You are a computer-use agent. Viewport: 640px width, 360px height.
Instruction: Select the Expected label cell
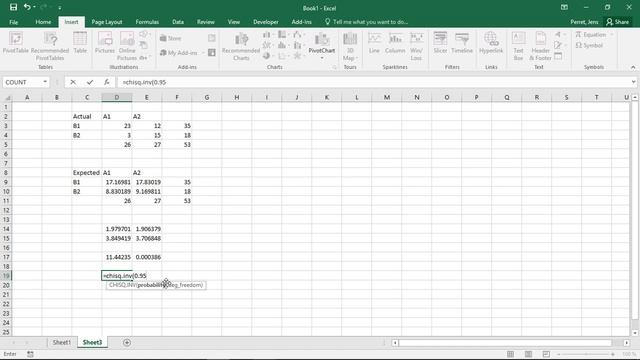click(87, 173)
